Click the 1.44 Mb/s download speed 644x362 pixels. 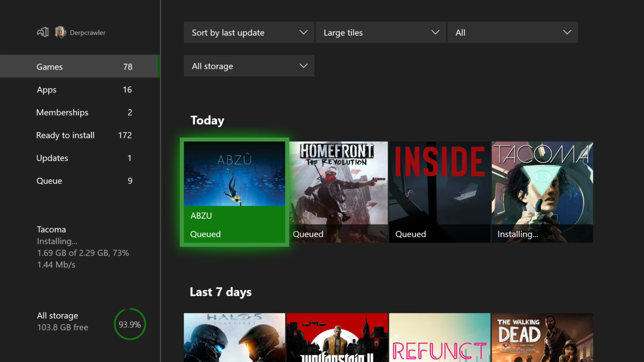click(56, 265)
